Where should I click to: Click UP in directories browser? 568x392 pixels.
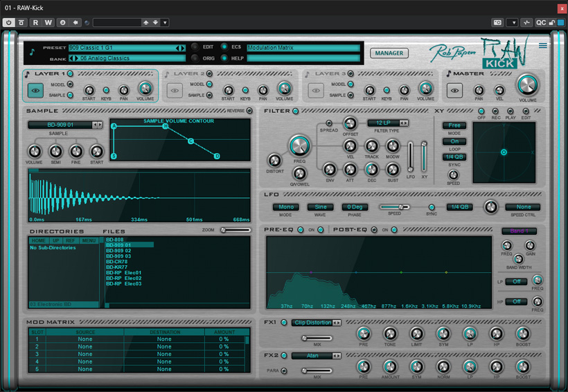pyautogui.click(x=56, y=240)
